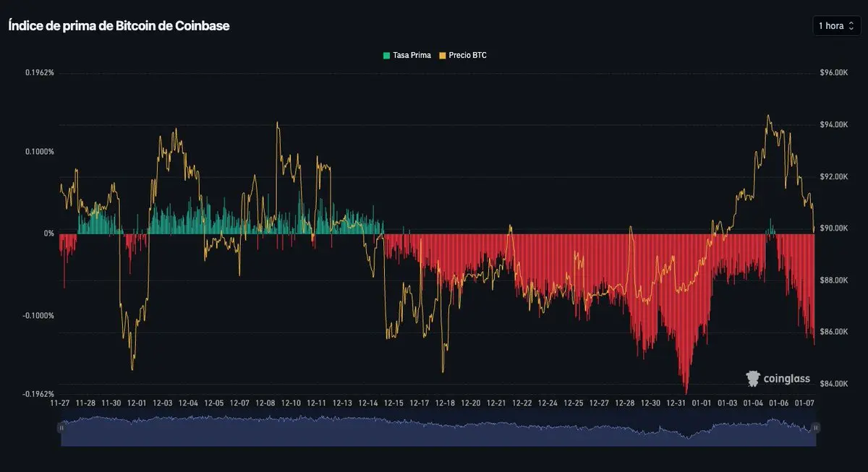
Task: Click the 0.1962% label on the left axis
Action: coord(39,73)
